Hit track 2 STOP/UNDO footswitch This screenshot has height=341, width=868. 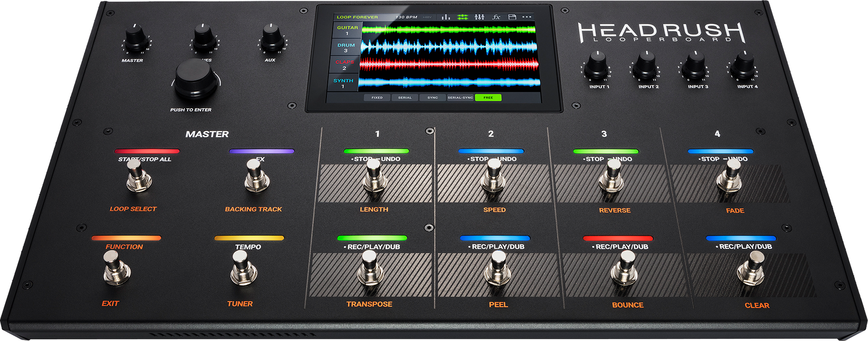[493, 176]
